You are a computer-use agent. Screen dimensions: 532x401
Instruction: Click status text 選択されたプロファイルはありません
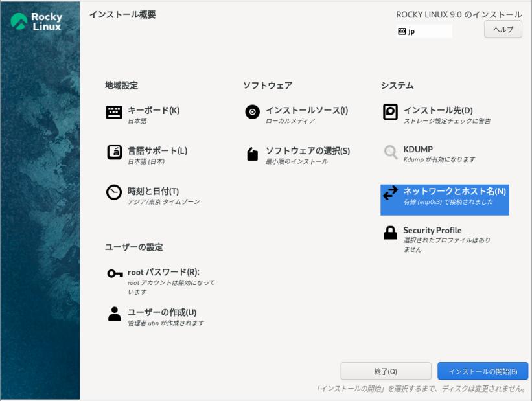pyautogui.click(x=447, y=245)
